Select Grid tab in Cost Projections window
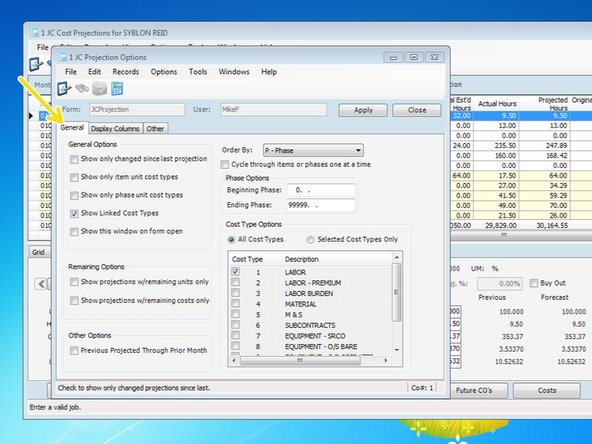Image resolution: width=592 pixels, height=444 pixels. point(38,252)
